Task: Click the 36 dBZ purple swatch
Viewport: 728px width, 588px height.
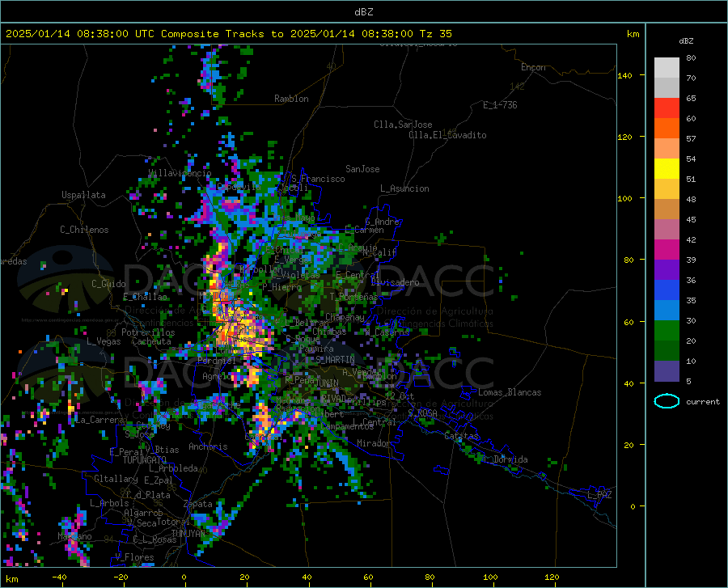Action: (x=667, y=270)
